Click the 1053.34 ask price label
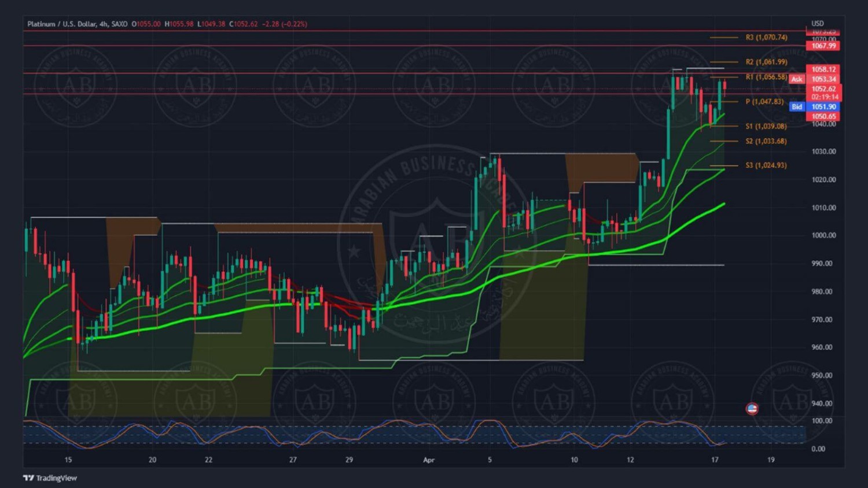868x488 pixels. pyautogui.click(x=823, y=79)
